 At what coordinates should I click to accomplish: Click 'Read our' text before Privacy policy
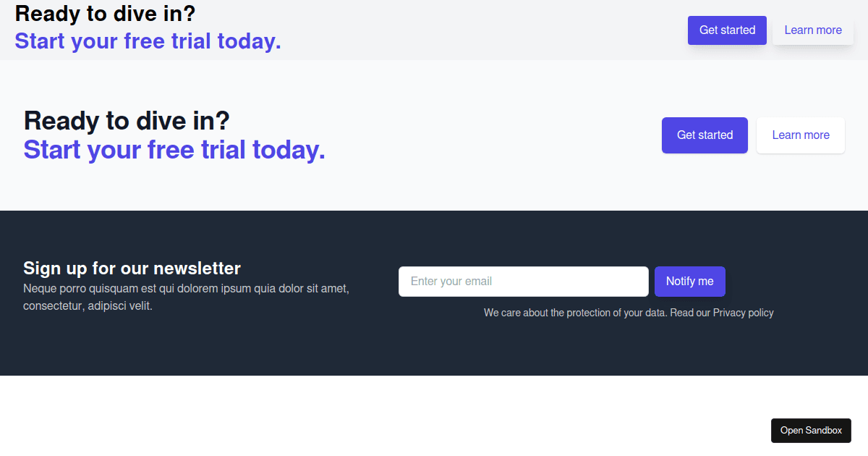click(x=690, y=313)
